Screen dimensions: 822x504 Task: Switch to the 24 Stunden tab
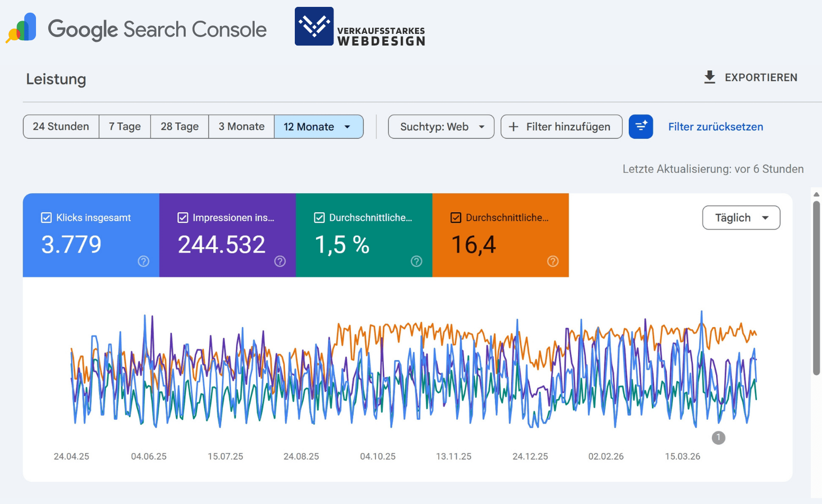(60, 127)
